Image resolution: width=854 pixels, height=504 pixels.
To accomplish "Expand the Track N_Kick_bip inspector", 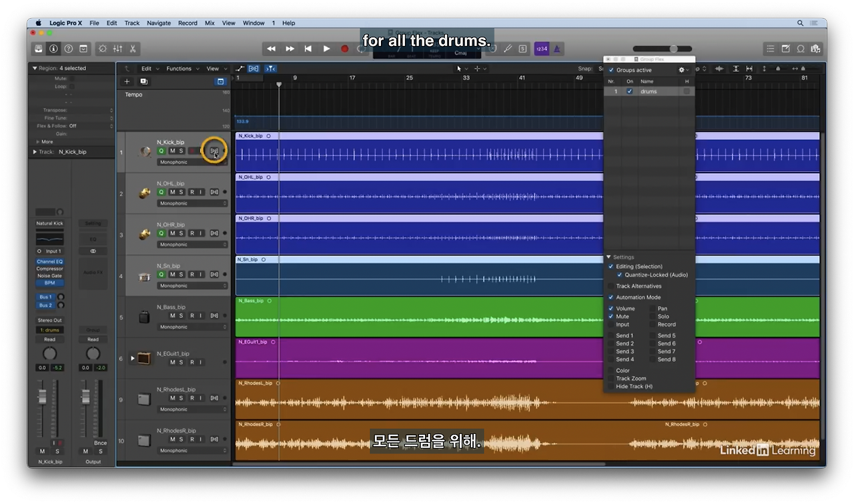I will 35,152.
